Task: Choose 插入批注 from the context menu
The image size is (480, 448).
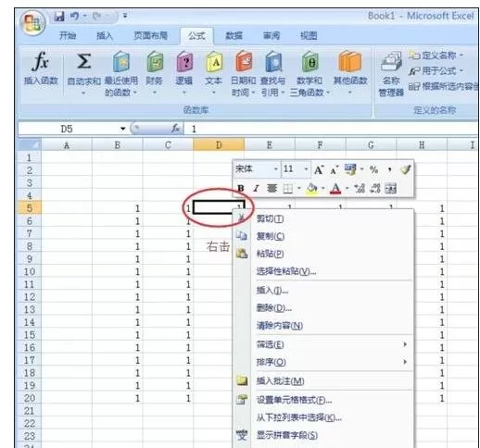Action: (x=280, y=381)
